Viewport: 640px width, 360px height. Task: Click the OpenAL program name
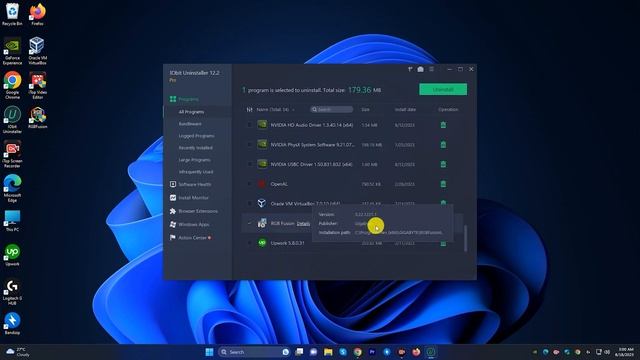coord(279,184)
